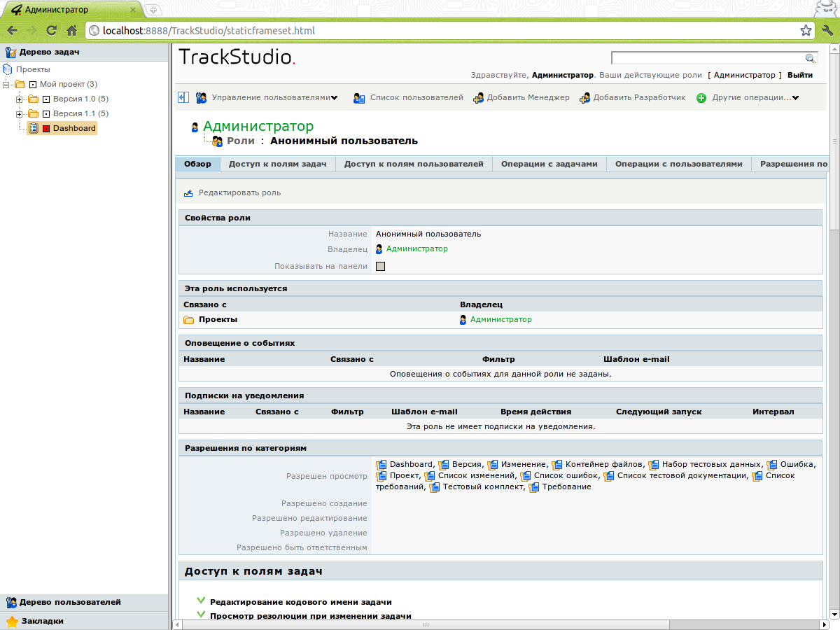Click the Требование category icon
This screenshot has width=840, height=630.
click(x=534, y=487)
